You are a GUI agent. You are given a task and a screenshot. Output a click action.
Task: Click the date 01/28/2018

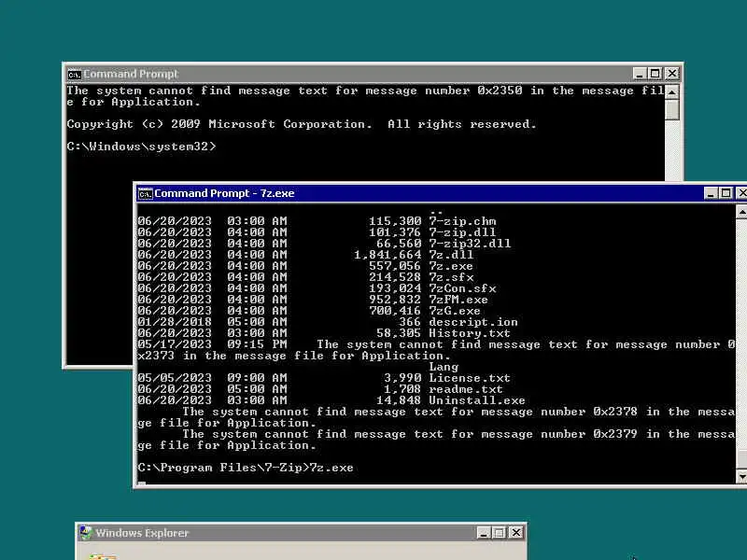[x=175, y=322]
